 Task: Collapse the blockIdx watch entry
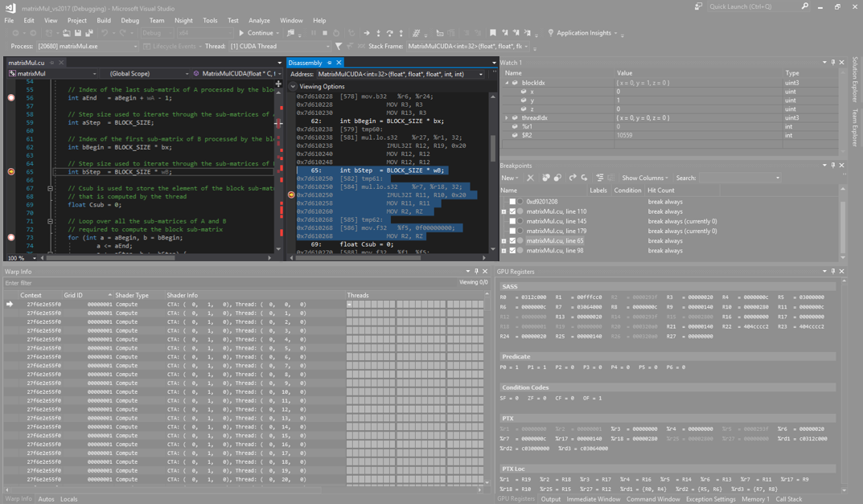click(507, 83)
